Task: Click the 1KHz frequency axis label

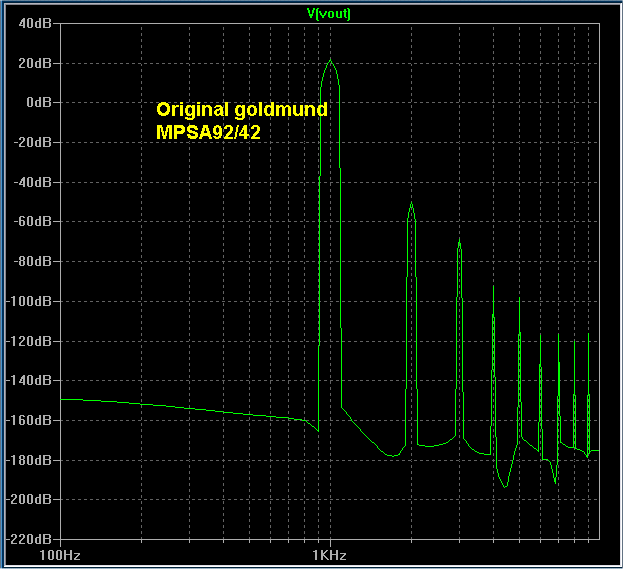Action: [329, 555]
